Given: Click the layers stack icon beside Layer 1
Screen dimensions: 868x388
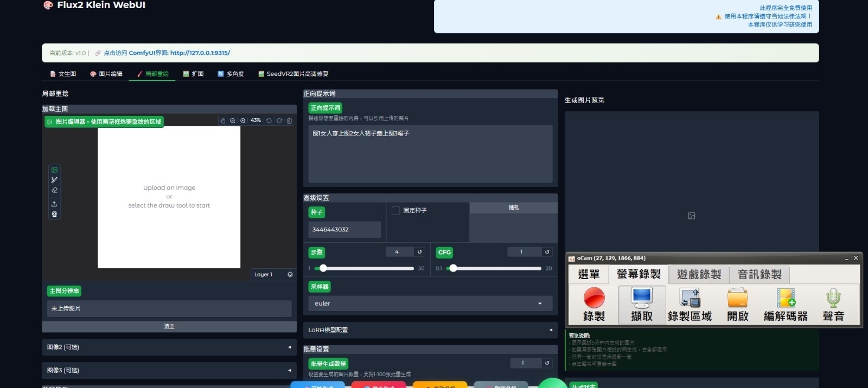Looking at the screenshot, I should pyautogui.click(x=290, y=274).
